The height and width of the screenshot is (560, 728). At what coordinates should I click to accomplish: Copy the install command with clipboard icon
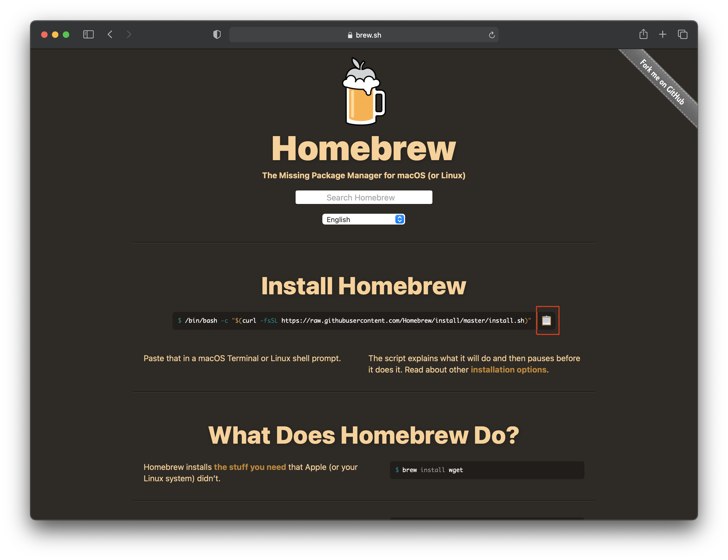[547, 320]
